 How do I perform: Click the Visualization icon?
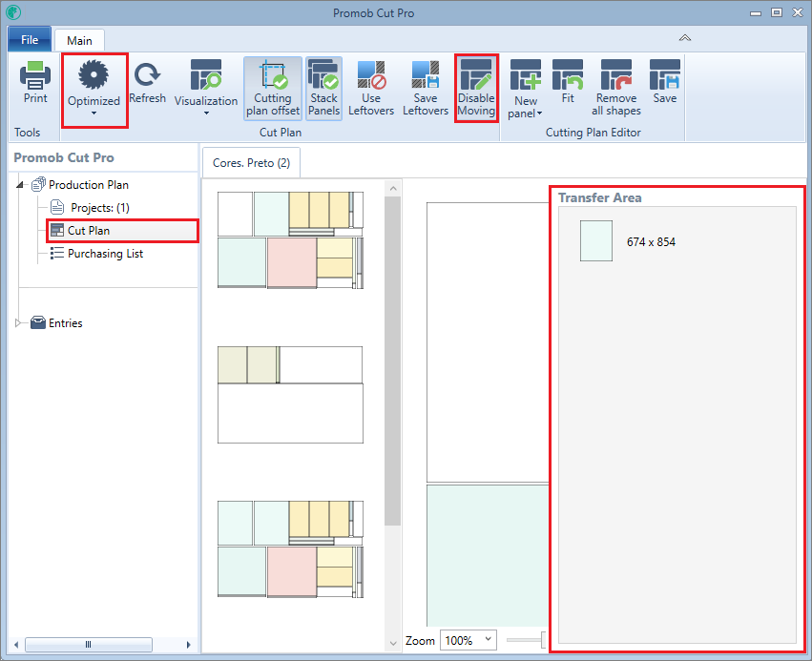point(206,74)
